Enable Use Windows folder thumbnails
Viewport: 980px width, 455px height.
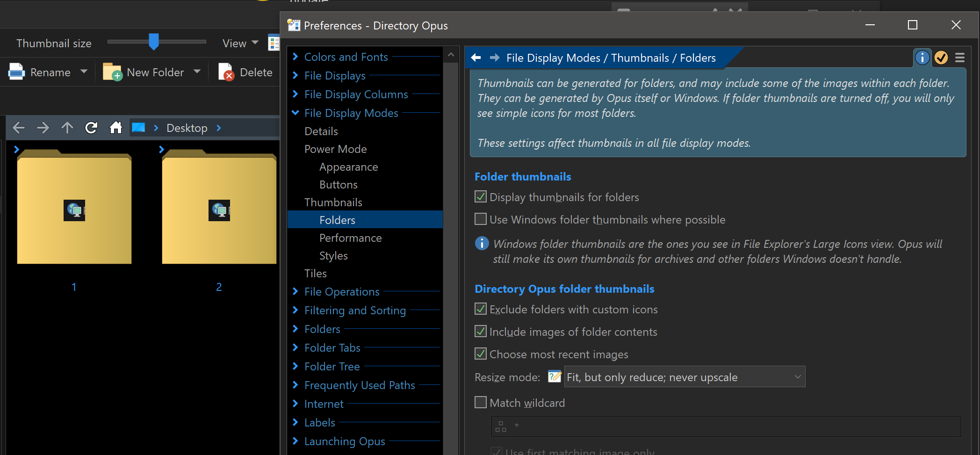pyautogui.click(x=481, y=219)
